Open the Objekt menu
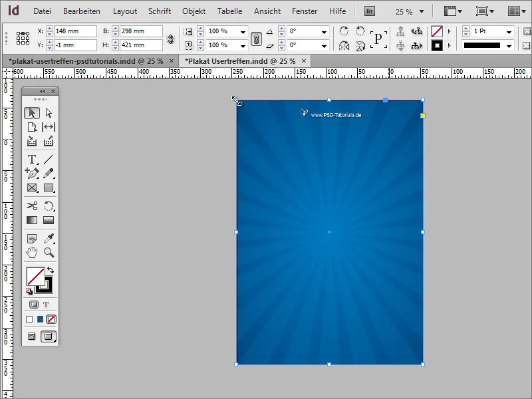532x399 pixels. point(195,11)
